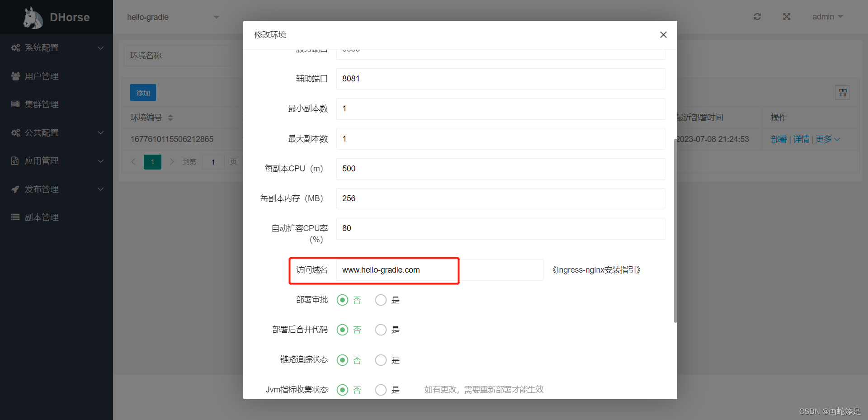The height and width of the screenshot is (420, 868).
Task: Click the 详情 link in table row
Action: [801, 139]
